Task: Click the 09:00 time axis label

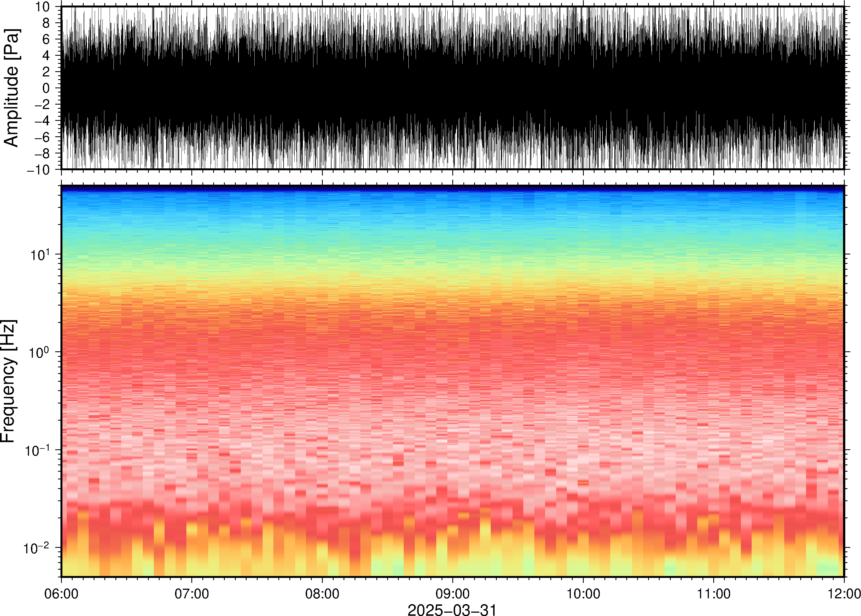Action: click(x=453, y=594)
